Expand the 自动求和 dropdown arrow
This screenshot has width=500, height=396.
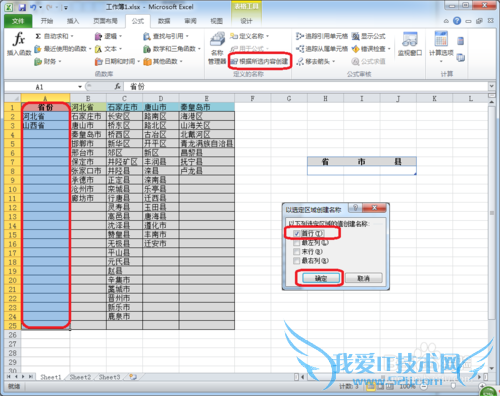pyautogui.click(x=72, y=36)
